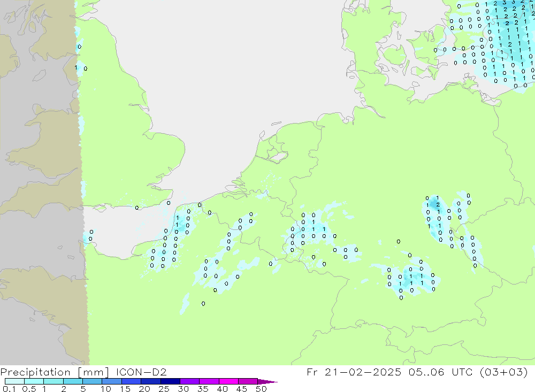
Task: Select the legend swatch between 2 and 5
Action: 73,381
